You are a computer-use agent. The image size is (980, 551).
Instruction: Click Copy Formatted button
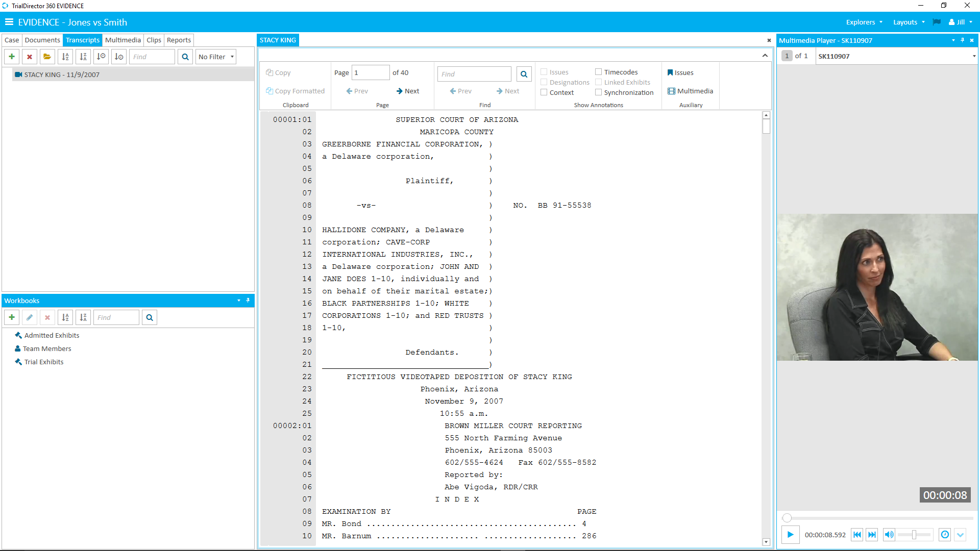pos(295,91)
